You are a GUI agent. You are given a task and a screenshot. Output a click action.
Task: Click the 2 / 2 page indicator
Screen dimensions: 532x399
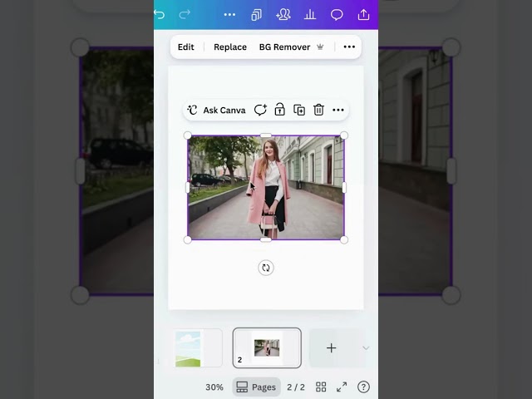[296, 387]
